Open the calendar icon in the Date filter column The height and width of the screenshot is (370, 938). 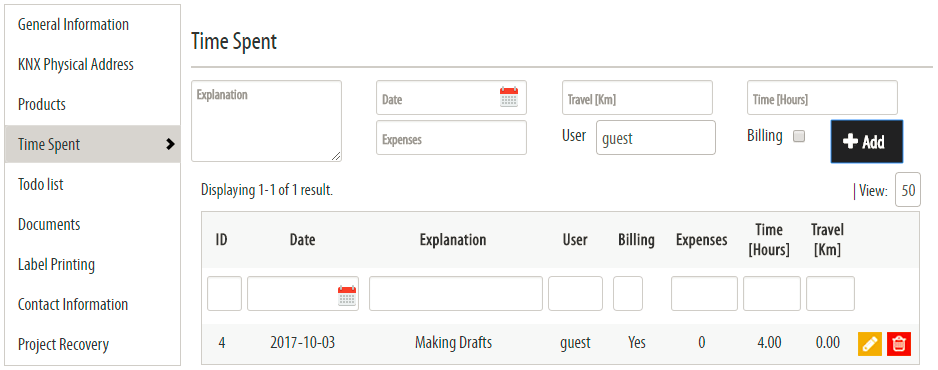coord(347,295)
